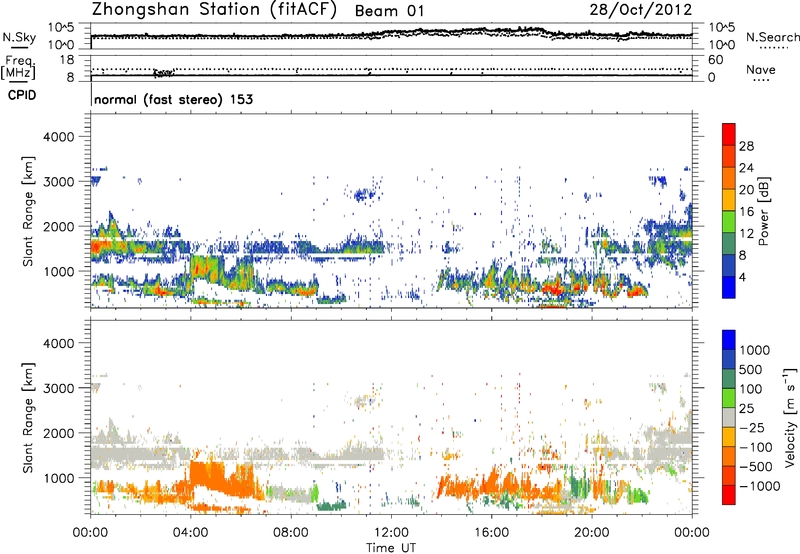
Task: Click the "25" value on Velocity colorbar
Action: point(746,409)
